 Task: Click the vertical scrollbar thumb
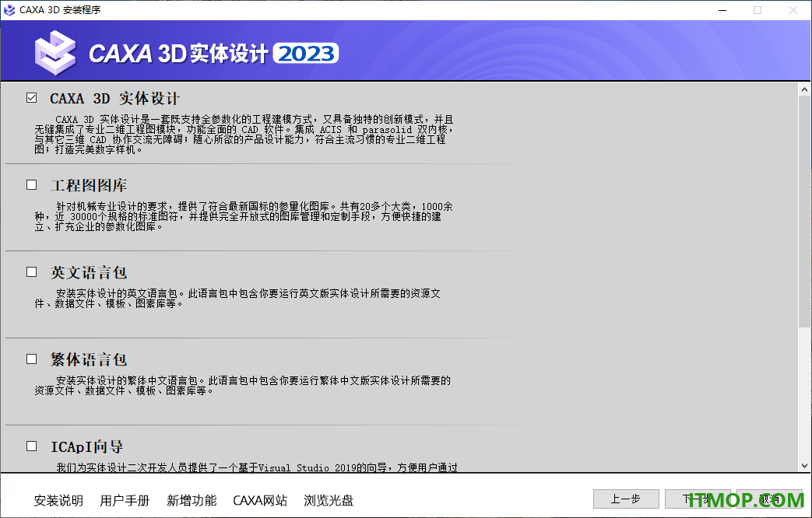point(804,211)
